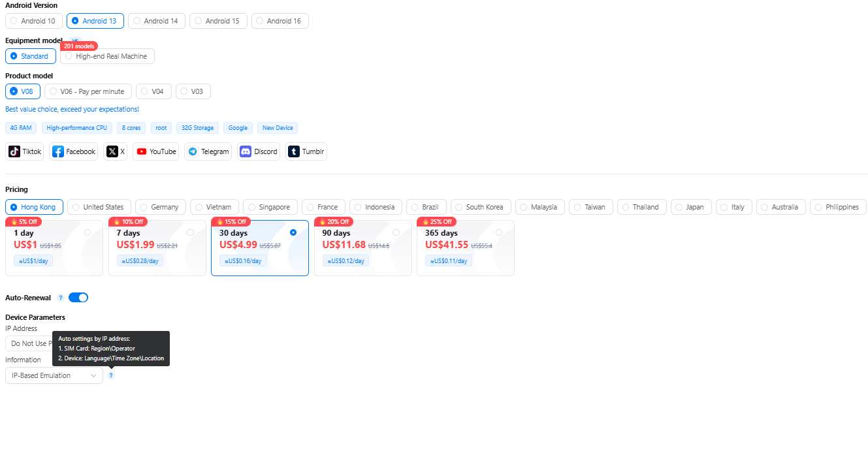Click the Auto-Renewal help question mark
Screen dimensions: 868x455
59,297
